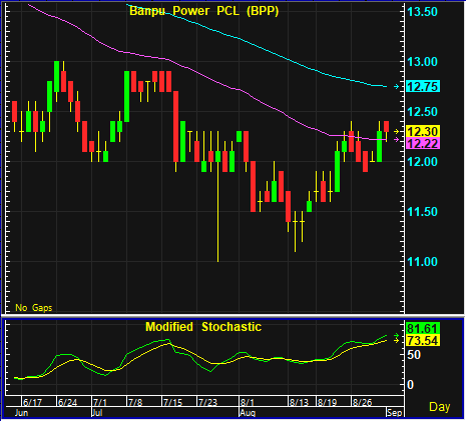Select the 8/26 date marker on time axis

362,402
